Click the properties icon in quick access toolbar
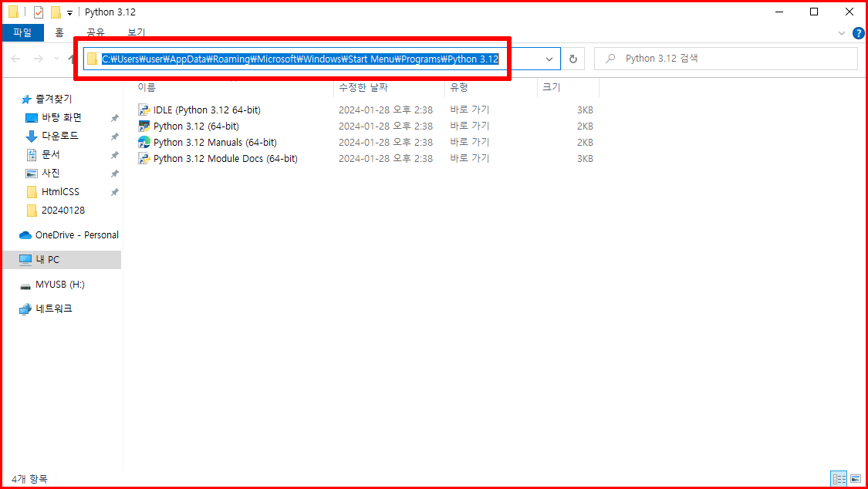The width and height of the screenshot is (868, 489). tap(39, 12)
